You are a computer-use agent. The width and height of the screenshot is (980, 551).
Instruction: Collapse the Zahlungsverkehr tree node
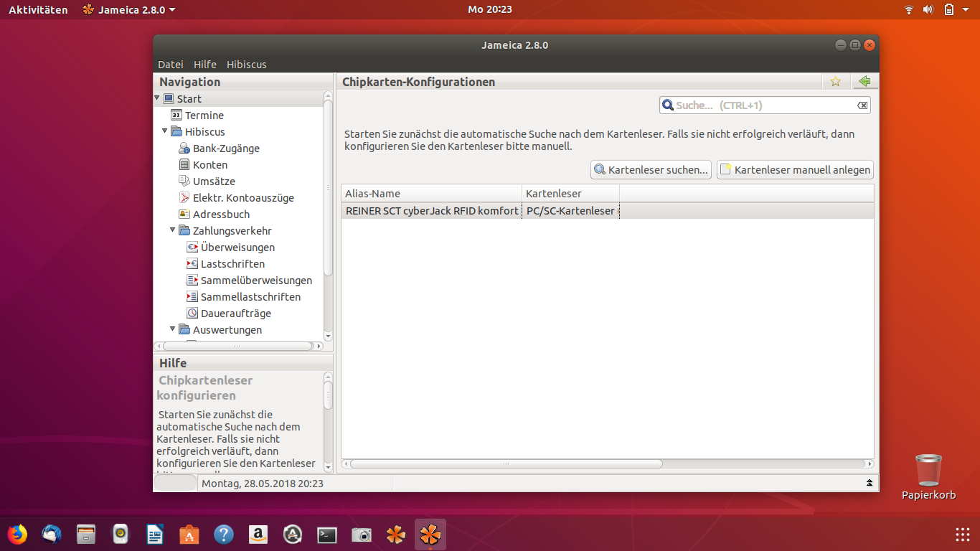tap(173, 230)
